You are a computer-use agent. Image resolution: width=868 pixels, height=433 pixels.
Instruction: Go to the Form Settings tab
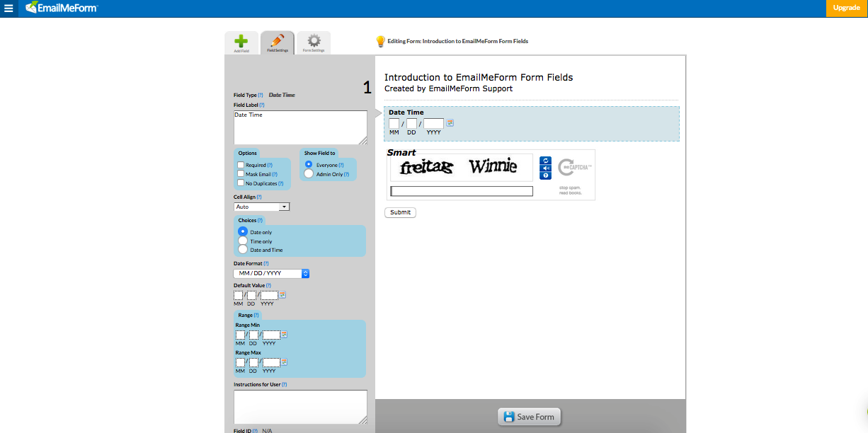[314, 43]
